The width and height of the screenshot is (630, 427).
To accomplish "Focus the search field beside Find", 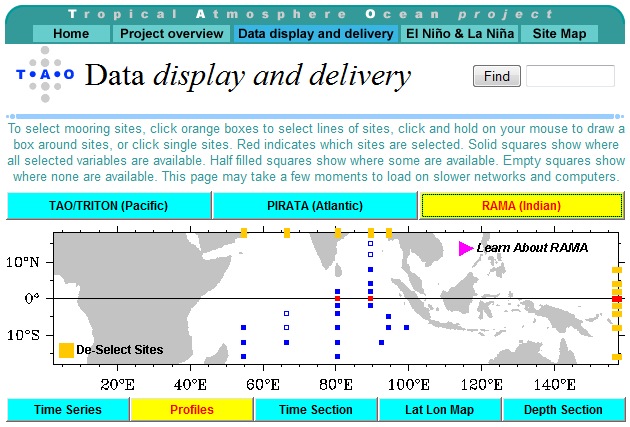I will (x=570, y=76).
